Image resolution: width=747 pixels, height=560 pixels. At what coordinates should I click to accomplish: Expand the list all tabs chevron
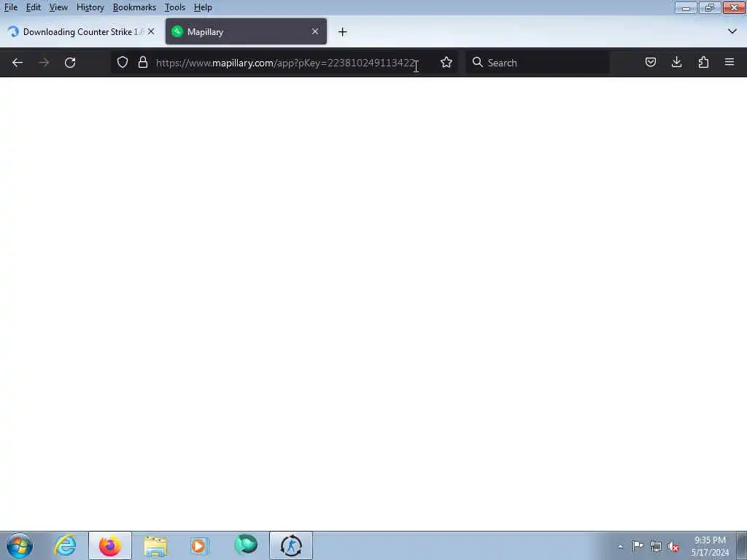pyautogui.click(x=732, y=32)
